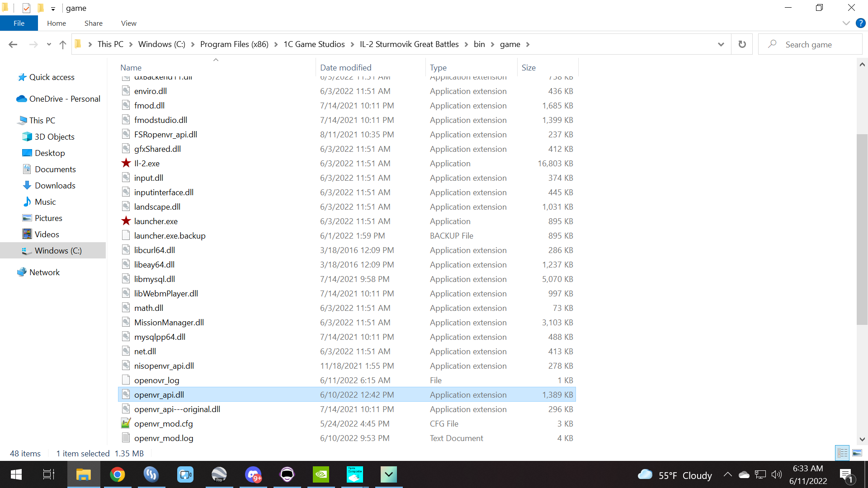
Task: Refresh the game folder view
Action: pyautogui.click(x=742, y=44)
